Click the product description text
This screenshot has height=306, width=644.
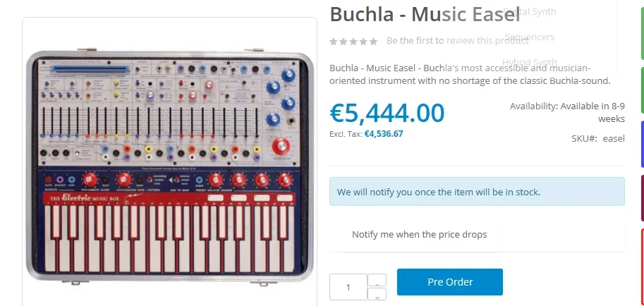click(469, 74)
